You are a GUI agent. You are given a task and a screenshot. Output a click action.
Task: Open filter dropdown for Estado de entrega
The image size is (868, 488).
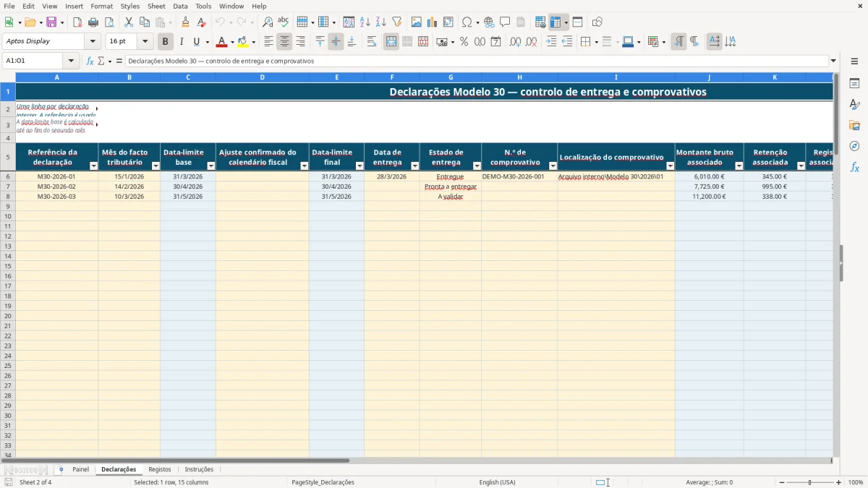[476, 166]
